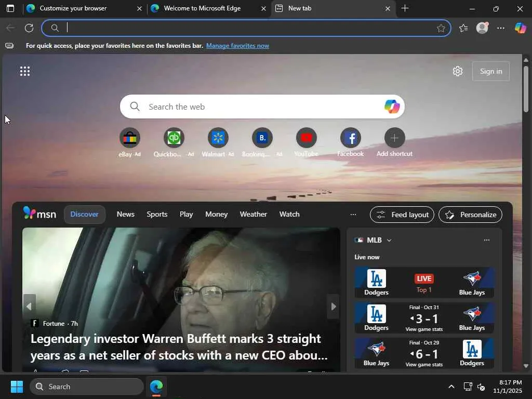This screenshot has height=399, width=532.
Task: Click the network status tray icon
Action: click(x=468, y=387)
